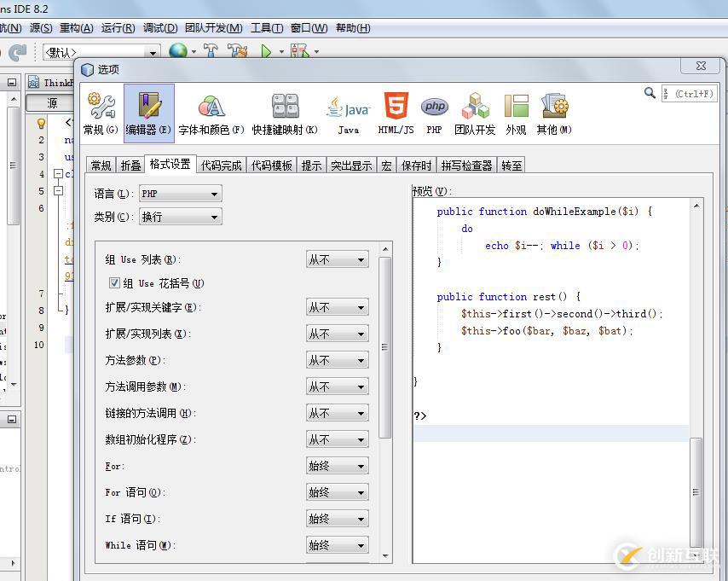Open the 团队开发(M) menu
This screenshot has width=728, height=581.
click(x=214, y=28)
